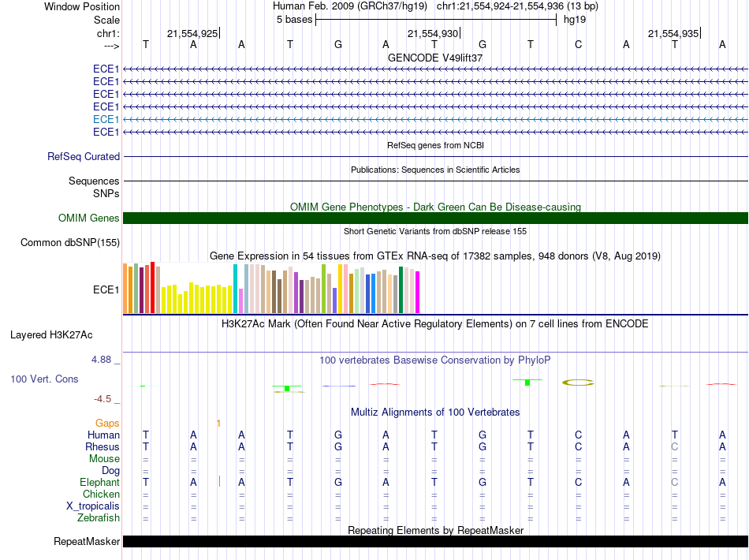The height and width of the screenshot is (560, 749).
Task: Click the Elephant species label in Multiz
Action: (99, 483)
